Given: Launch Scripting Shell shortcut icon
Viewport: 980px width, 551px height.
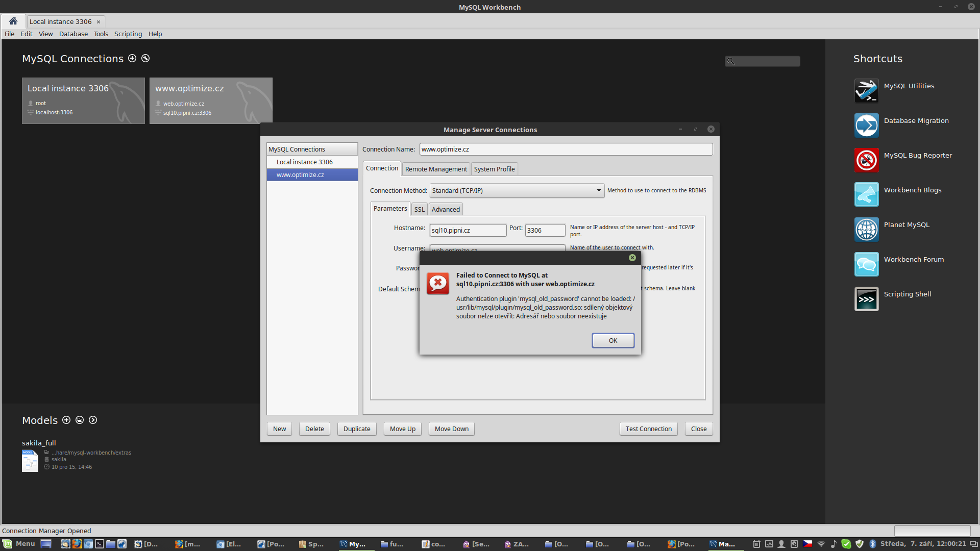Looking at the screenshot, I should click(x=866, y=298).
